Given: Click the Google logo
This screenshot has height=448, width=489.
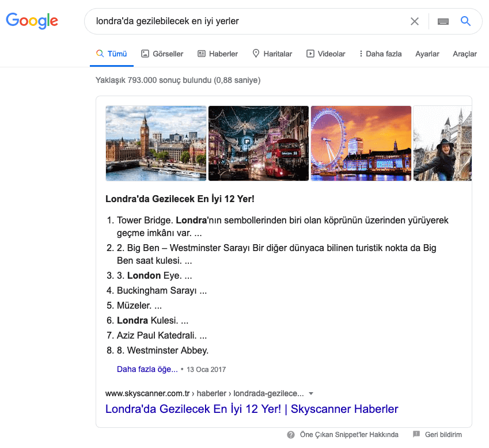Looking at the screenshot, I should (32, 21).
